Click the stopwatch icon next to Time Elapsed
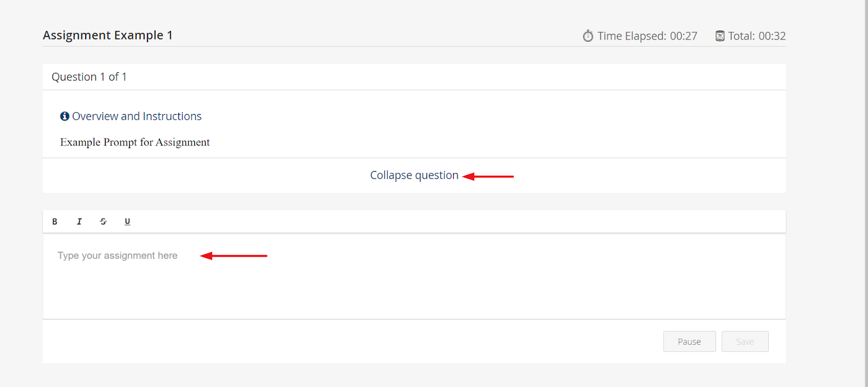868x387 pixels. coord(588,36)
